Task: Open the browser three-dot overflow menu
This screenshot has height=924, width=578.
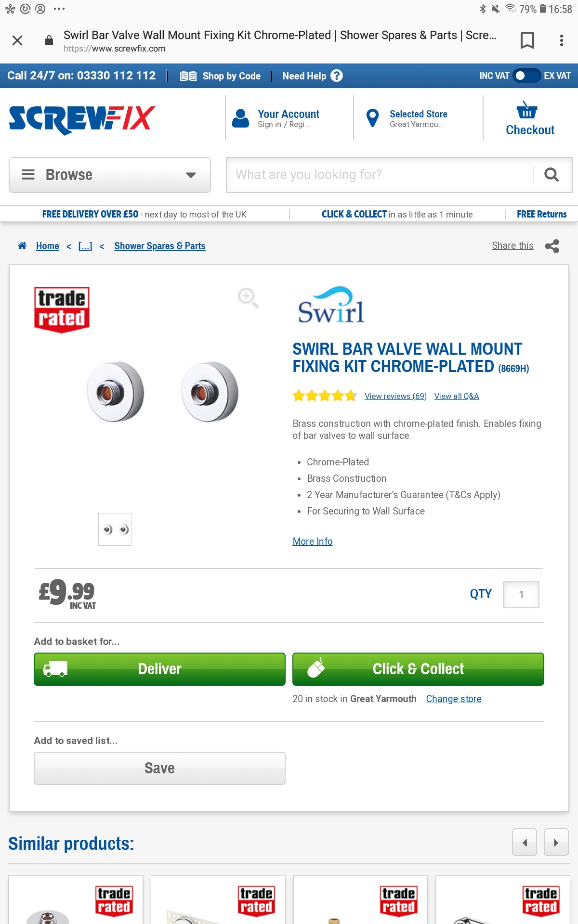Action: click(562, 40)
